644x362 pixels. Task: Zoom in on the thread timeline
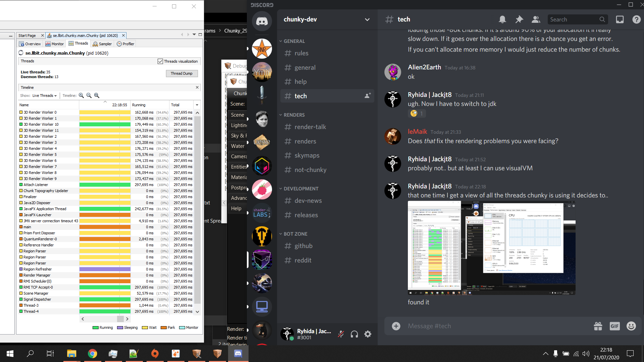coord(81,96)
